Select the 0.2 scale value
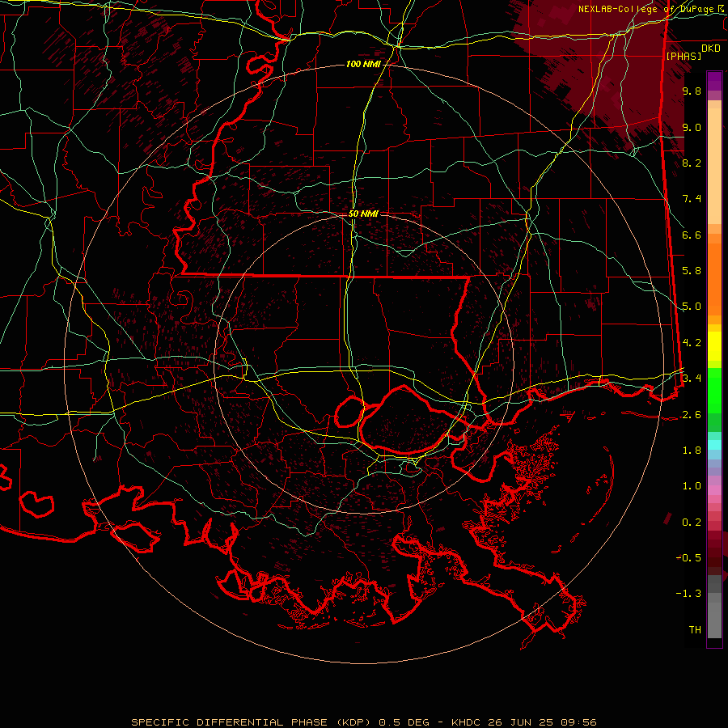Image resolution: width=728 pixels, height=728 pixels. point(692,523)
